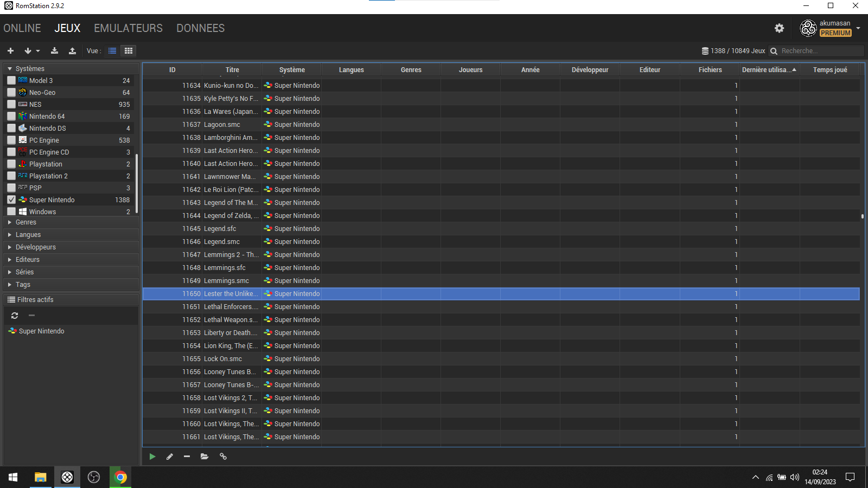
Task: Sort by Dernière utilisation column
Action: click(x=769, y=70)
